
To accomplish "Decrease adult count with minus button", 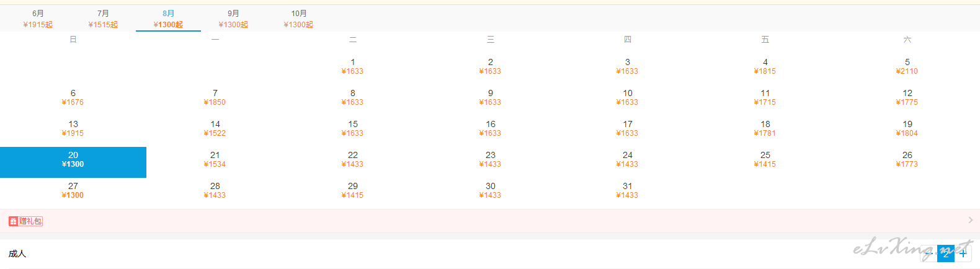I will coord(929,254).
